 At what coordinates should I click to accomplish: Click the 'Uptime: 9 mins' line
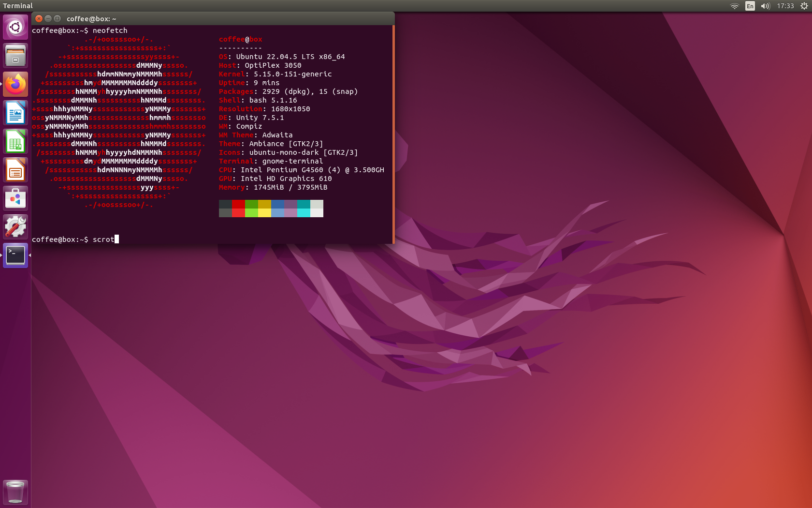click(x=249, y=83)
